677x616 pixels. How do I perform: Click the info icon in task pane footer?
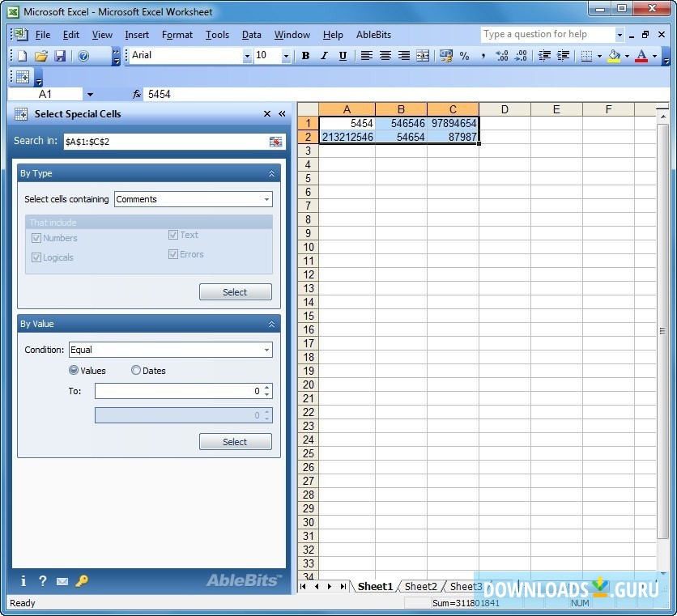click(22, 581)
